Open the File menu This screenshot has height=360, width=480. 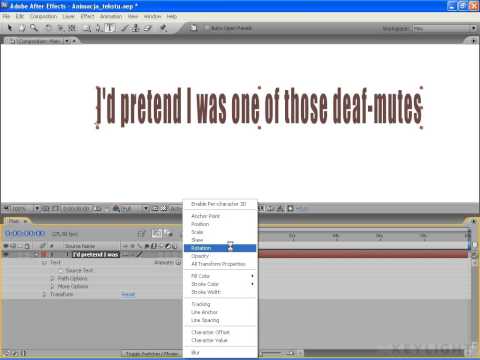click(6, 16)
